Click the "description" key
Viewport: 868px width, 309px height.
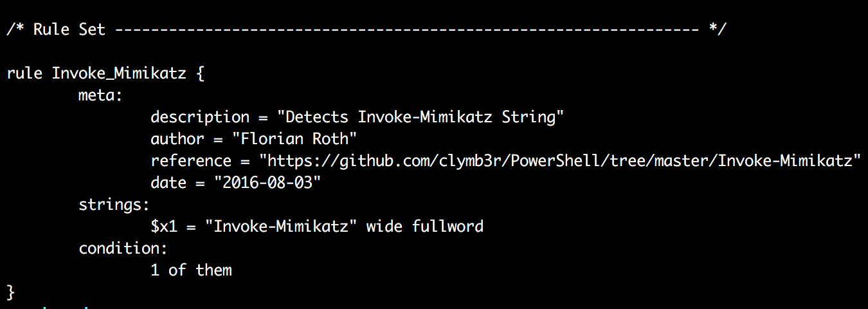point(199,117)
